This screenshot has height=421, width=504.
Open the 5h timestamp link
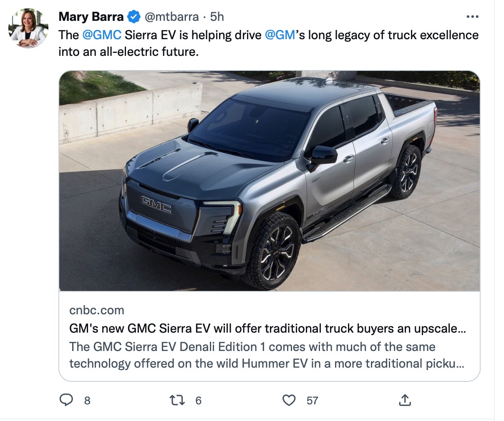coord(217,17)
